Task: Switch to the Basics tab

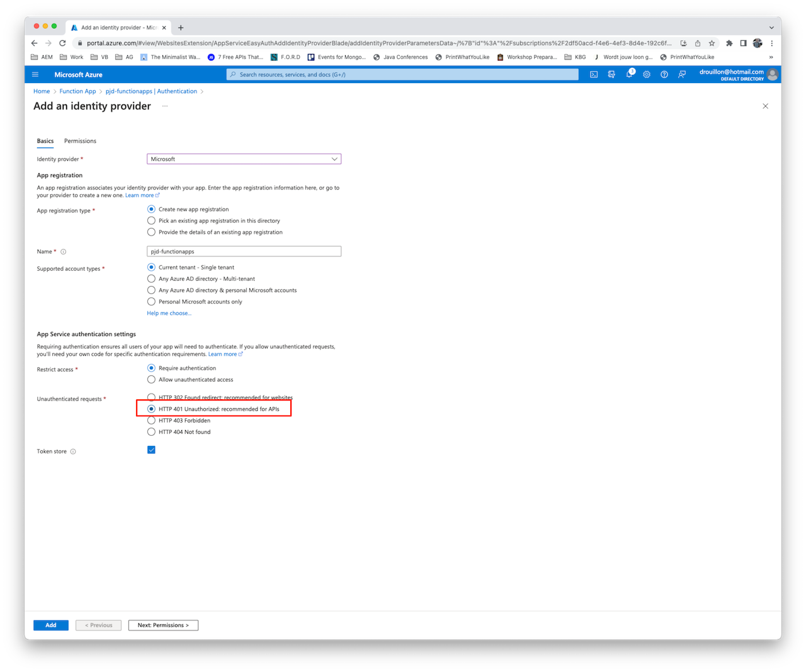Action: coord(45,141)
